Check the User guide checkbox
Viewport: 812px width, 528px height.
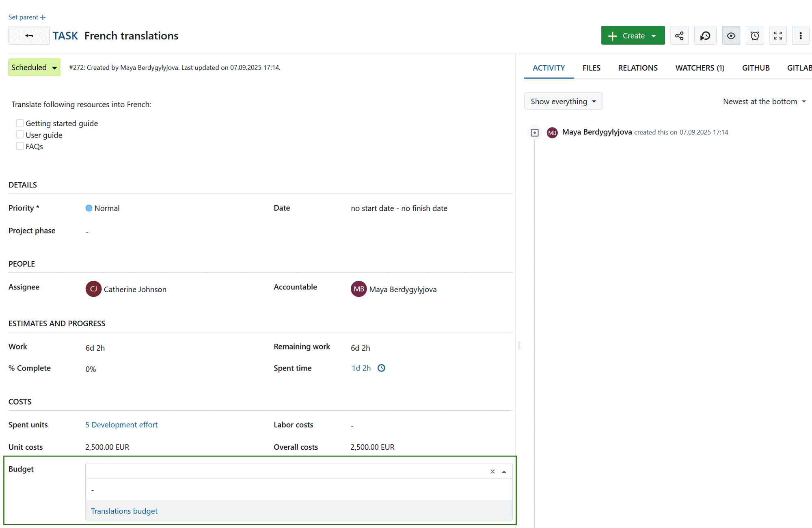pyautogui.click(x=19, y=134)
